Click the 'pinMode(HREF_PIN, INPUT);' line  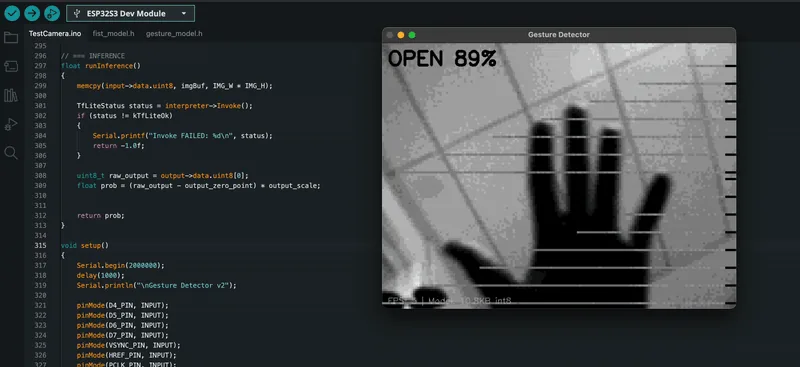point(127,355)
